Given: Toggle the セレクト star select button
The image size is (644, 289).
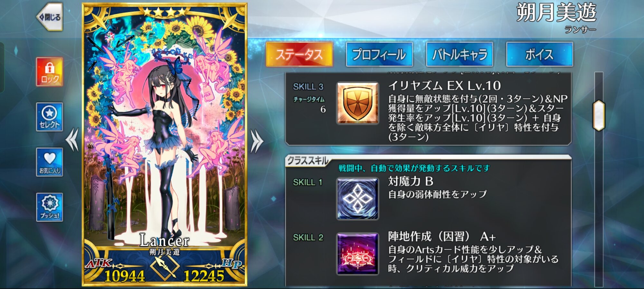Looking at the screenshot, I should pos(50,117).
